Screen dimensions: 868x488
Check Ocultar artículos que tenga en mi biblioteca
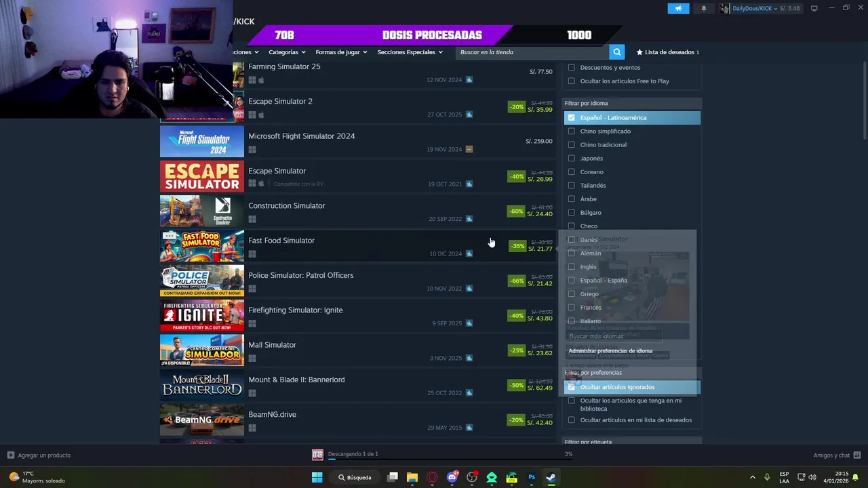tap(571, 401)
